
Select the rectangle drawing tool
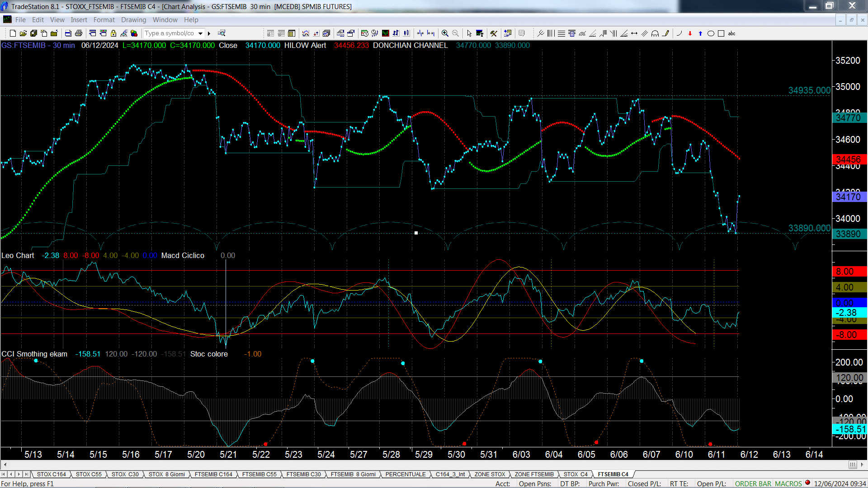click(x=721, y=33)
